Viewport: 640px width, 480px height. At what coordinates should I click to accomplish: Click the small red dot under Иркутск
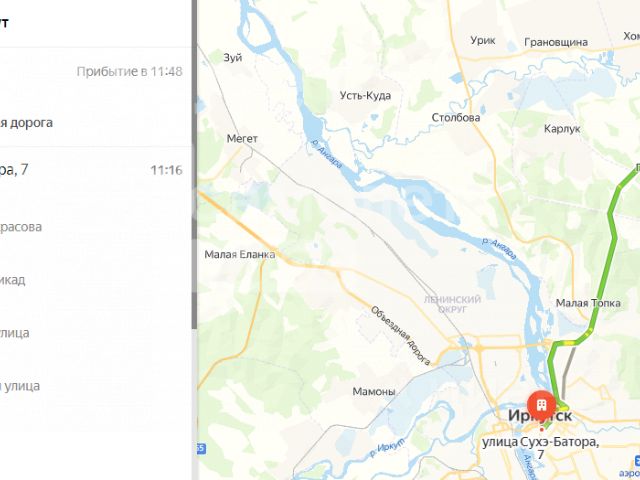point(542,429)
